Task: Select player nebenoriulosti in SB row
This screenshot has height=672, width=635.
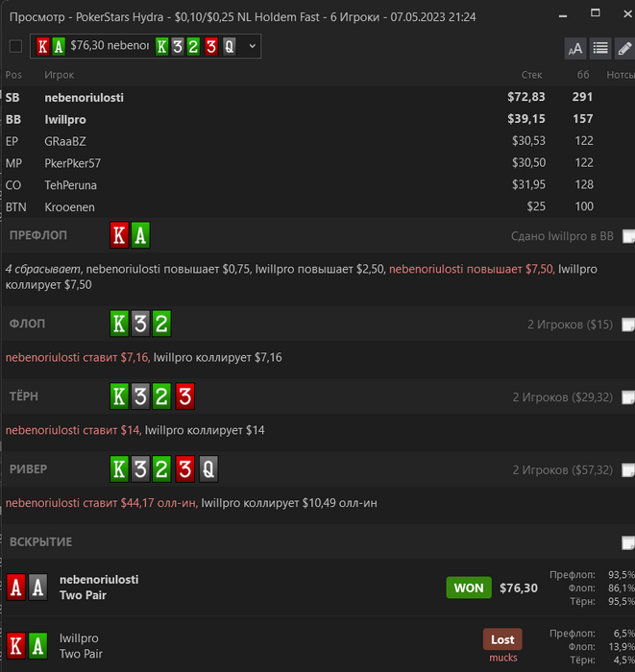Action: (84, 97)
